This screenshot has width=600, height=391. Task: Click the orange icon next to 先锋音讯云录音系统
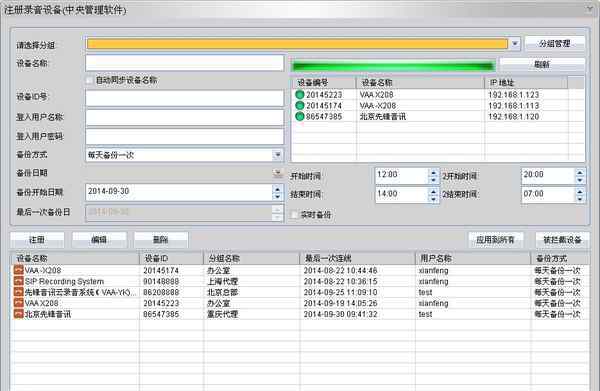18,292
